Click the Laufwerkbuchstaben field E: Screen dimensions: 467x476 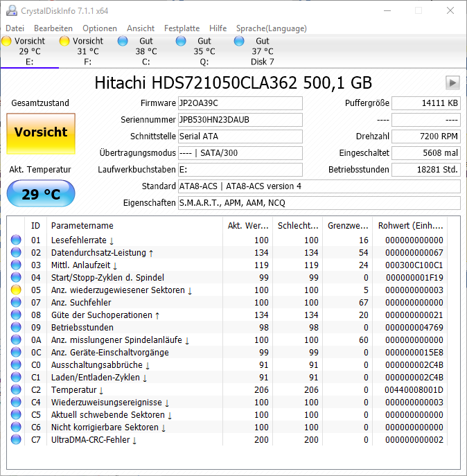tap(240, 169)
